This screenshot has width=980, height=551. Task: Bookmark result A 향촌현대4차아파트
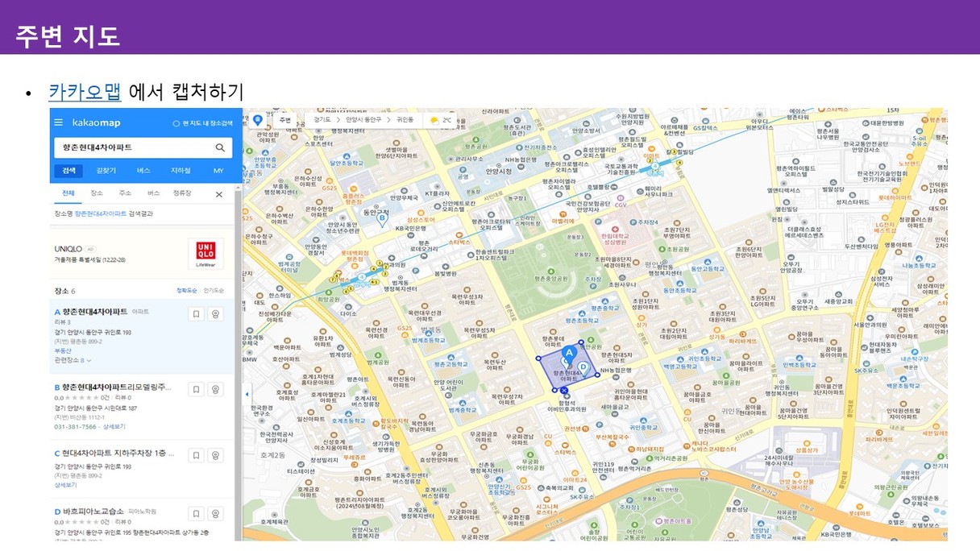(196, 314)
